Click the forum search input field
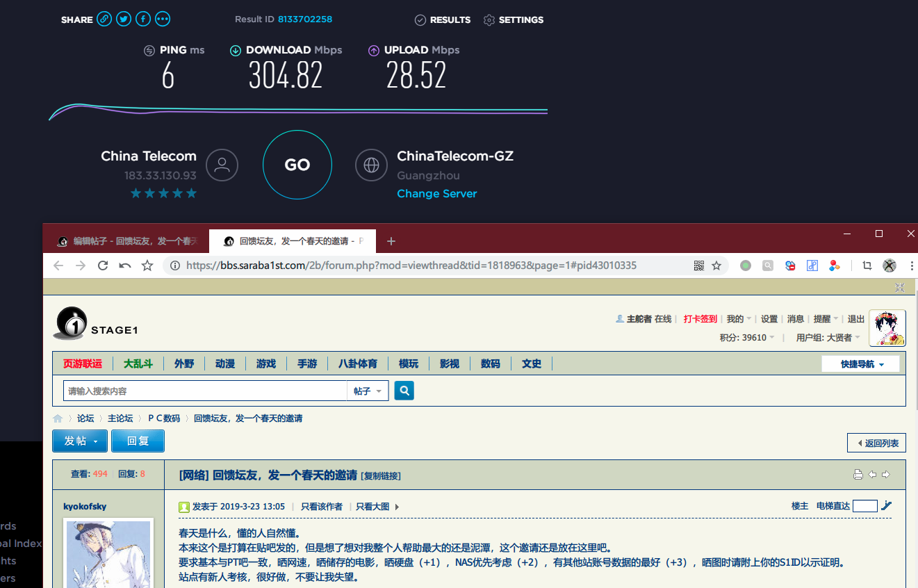Screen dimensions: 918x588 pos(205,391)
